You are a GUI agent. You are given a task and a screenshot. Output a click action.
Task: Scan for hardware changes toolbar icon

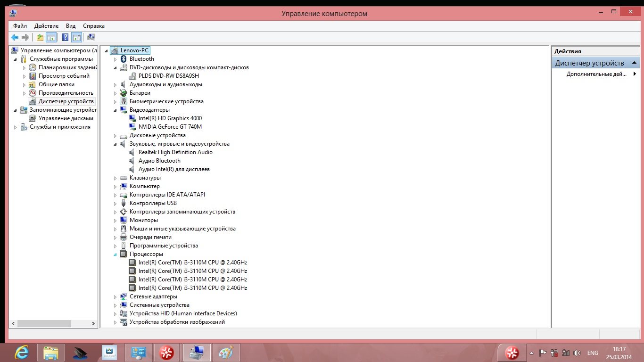click(x=91, y=38)
